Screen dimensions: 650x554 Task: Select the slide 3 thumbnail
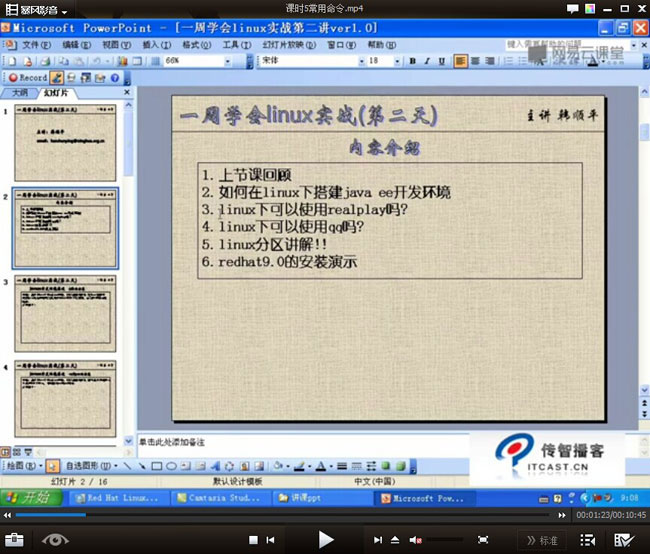point(65,313)
